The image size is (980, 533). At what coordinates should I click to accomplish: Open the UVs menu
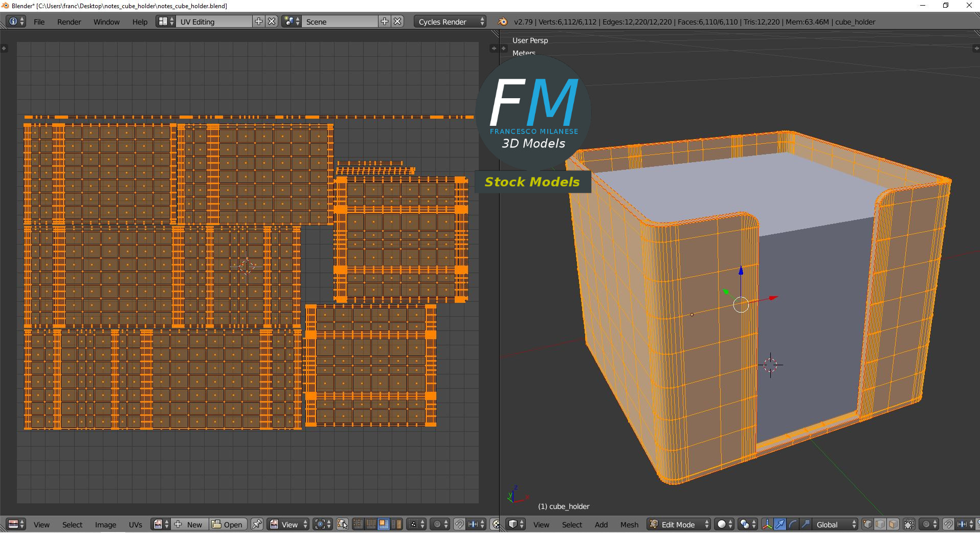[x=136, y=525]
